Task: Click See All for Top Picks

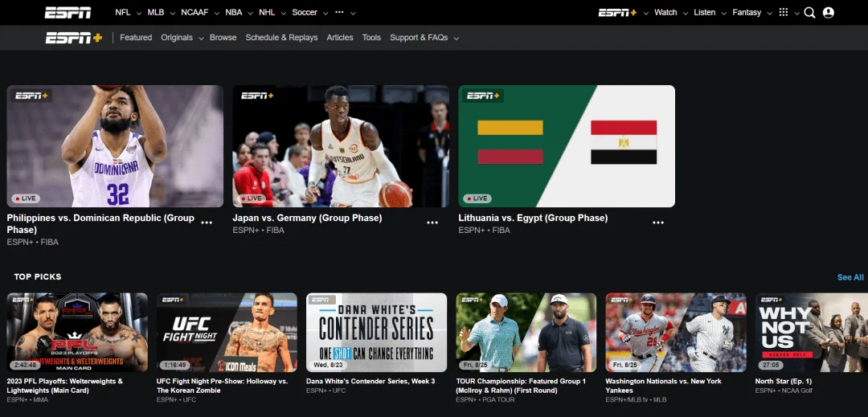Action: click(x=850, y=277)
